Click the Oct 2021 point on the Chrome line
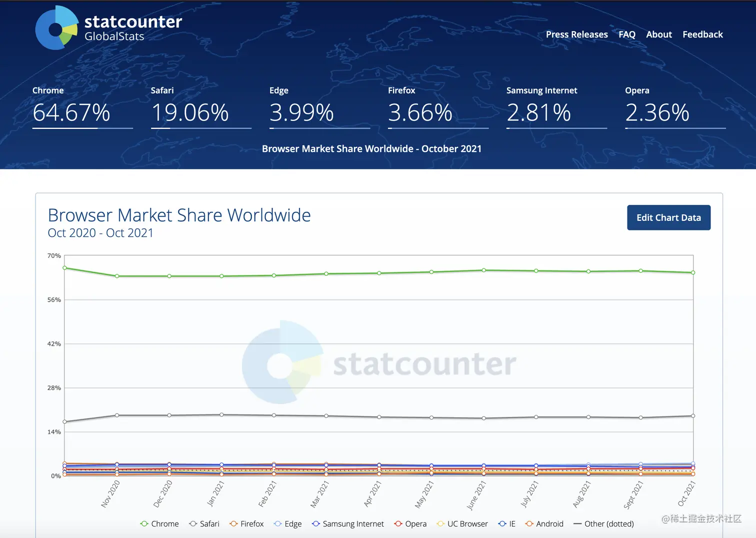 tap(692, 272)
